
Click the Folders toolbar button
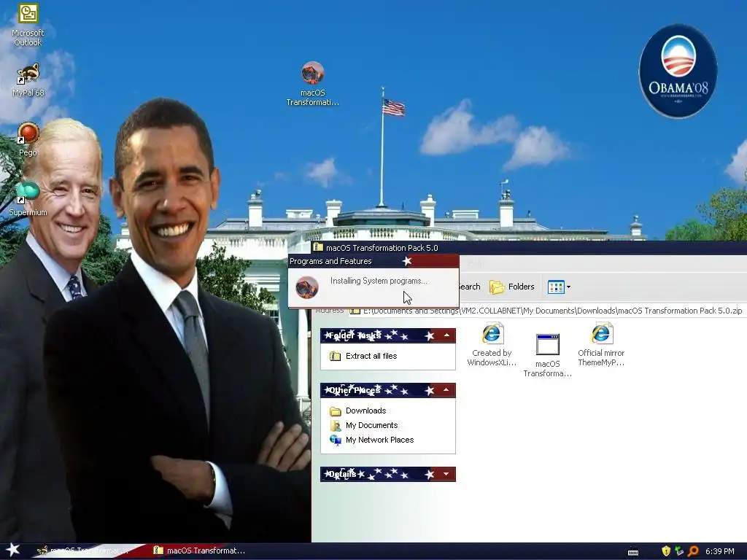tap(511, 287)
